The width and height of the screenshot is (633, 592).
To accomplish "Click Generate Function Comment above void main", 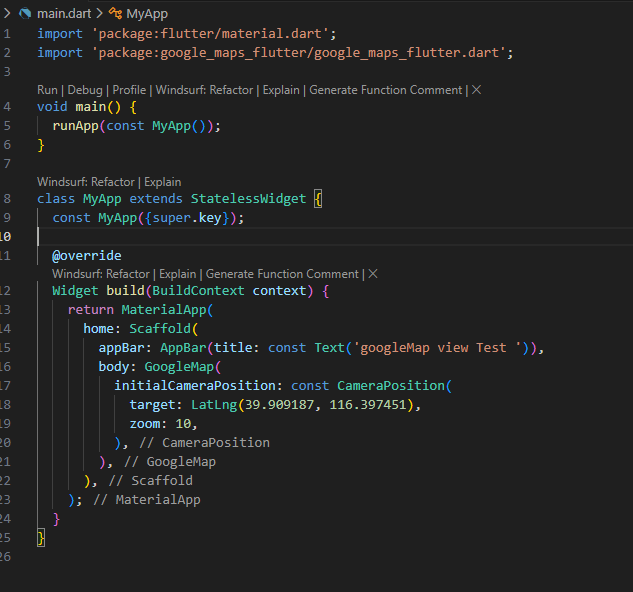I will [385, 90].
